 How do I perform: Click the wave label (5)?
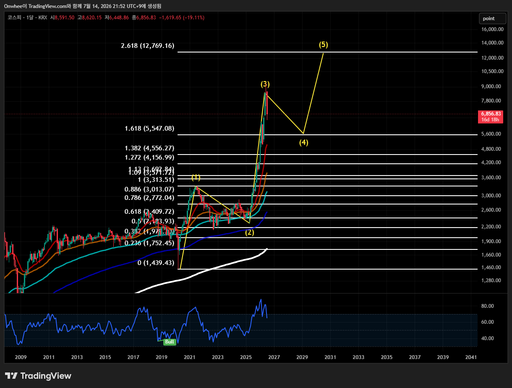pos(323,44)
